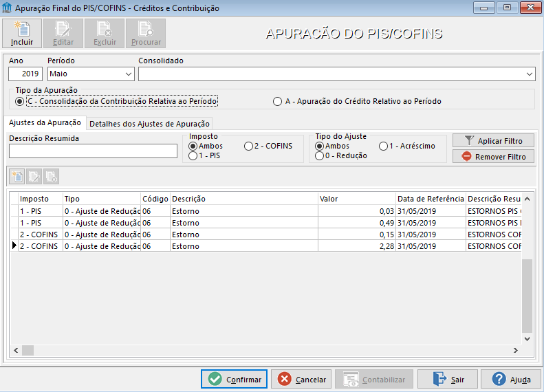Click the Confirmar button
The image size is (544, 392).
[x=235, y=379]
